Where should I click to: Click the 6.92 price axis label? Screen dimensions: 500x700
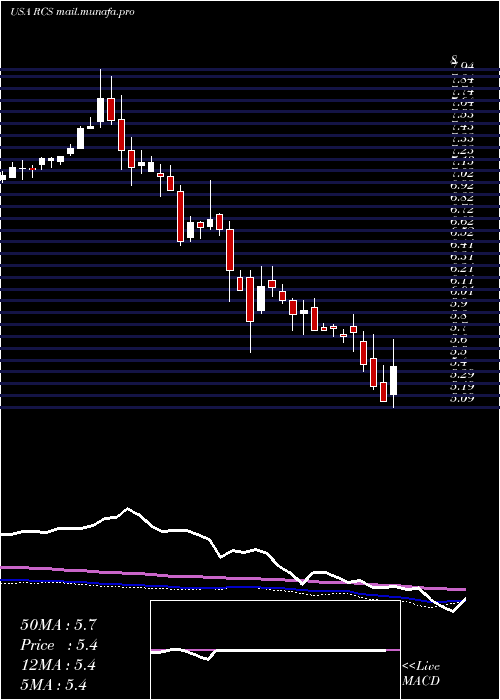click(x=462, y=185)
